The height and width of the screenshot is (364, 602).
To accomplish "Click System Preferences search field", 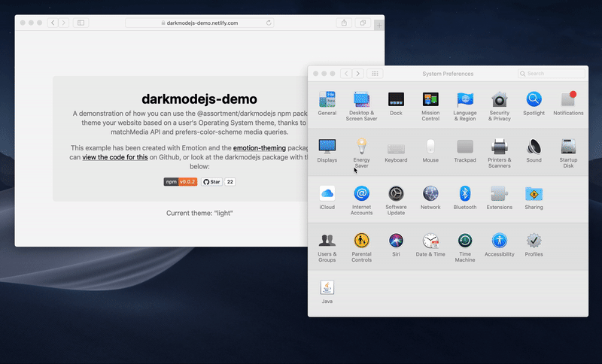I will [552, 73].
